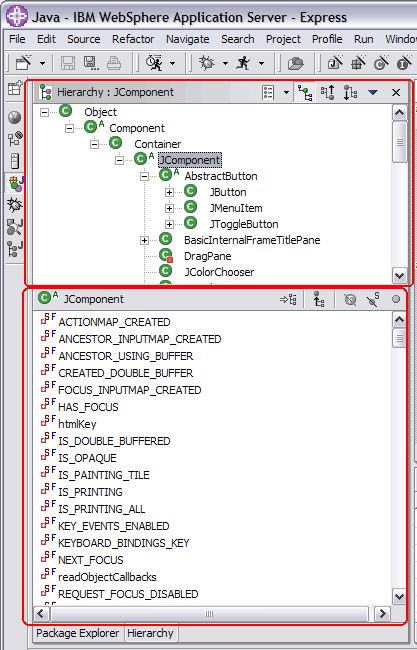This screenshot has height=650, width=417.
Task: Click the New Java Project toolbar icon
Action: tap(335, 63)
